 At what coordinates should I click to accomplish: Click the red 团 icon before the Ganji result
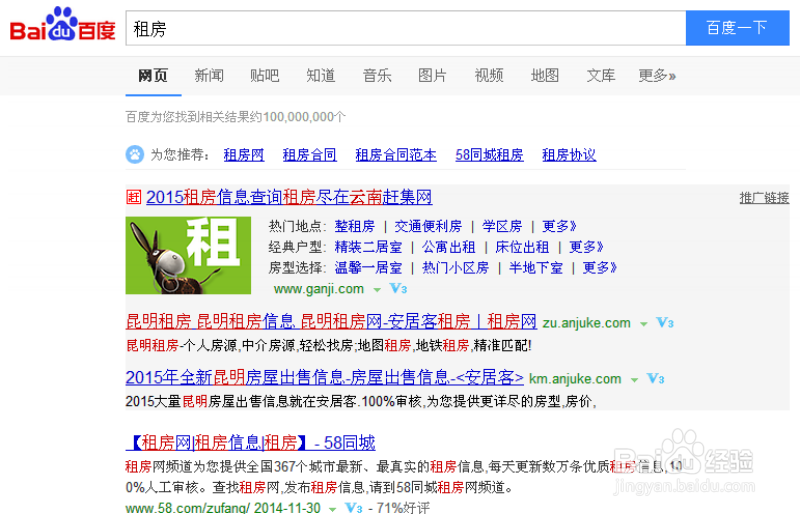pos(134,197)
